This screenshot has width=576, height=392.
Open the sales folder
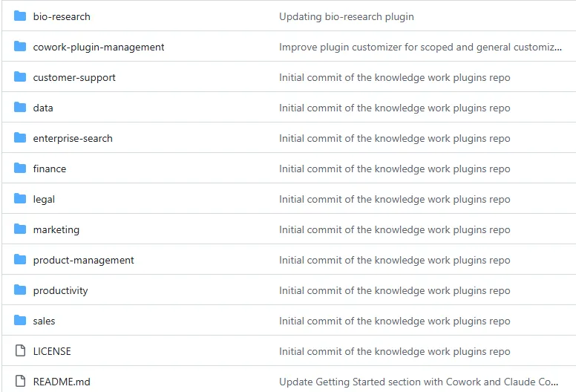click(44, 321)
